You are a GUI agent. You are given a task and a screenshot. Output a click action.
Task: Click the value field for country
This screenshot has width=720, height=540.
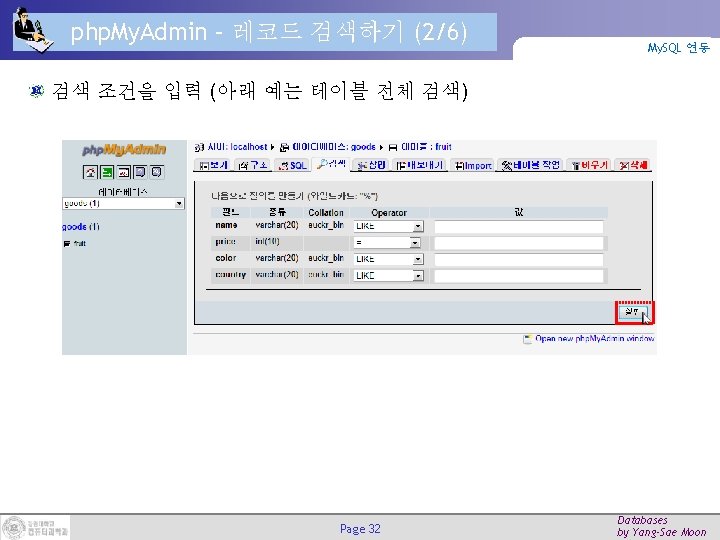pos(518,276)
